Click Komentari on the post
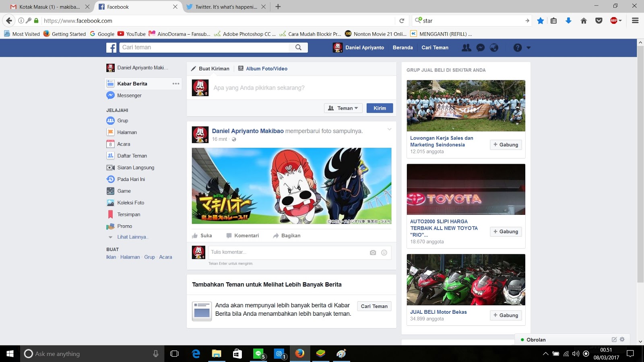 click(x=242, y=236)
